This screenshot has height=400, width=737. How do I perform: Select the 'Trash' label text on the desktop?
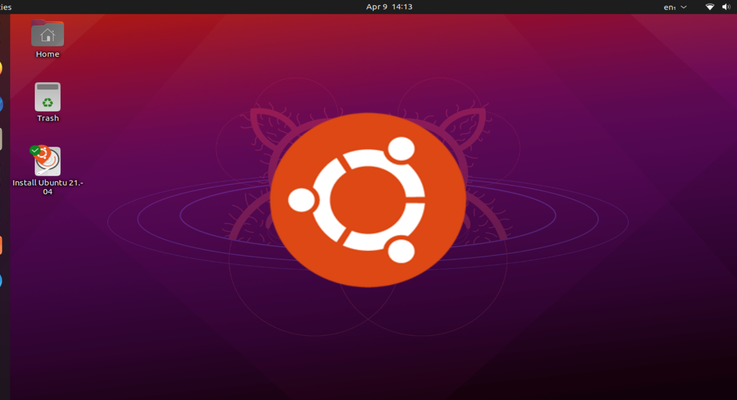click(48, 118)
